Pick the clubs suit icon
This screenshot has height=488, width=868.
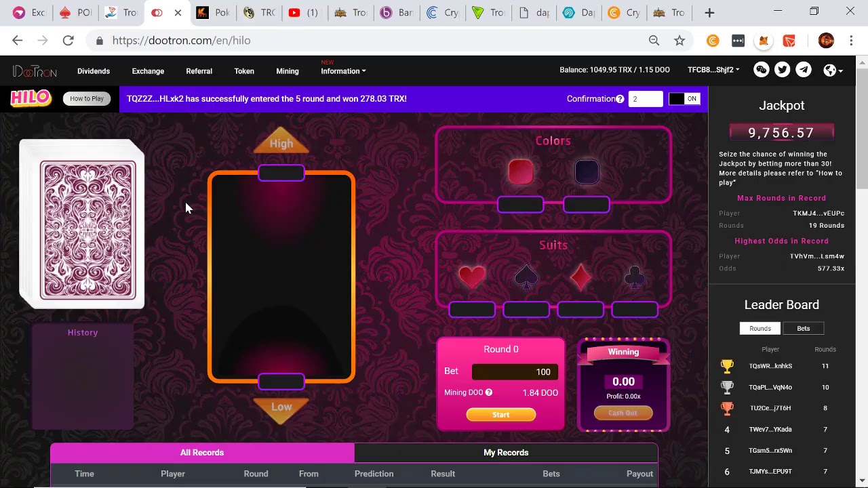pyautogui.click(x=635, y=277)
